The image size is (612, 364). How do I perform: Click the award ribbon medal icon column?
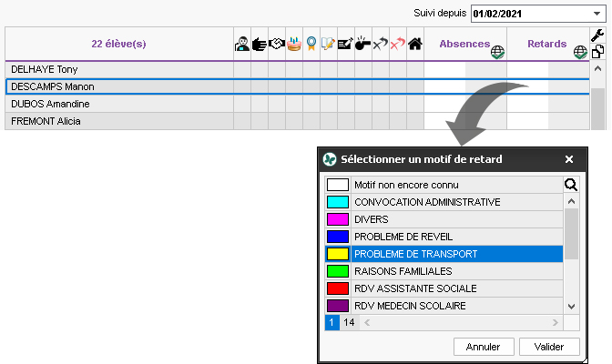311,44
